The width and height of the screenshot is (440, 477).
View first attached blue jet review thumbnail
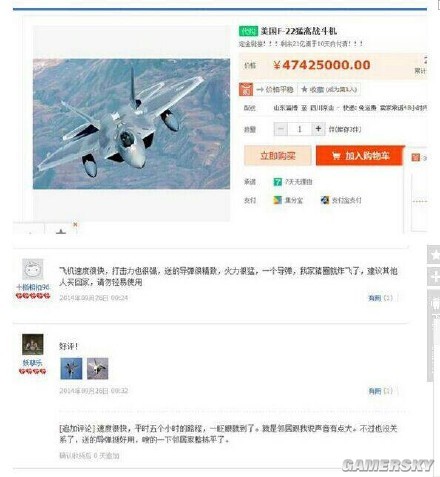(71, 369)
